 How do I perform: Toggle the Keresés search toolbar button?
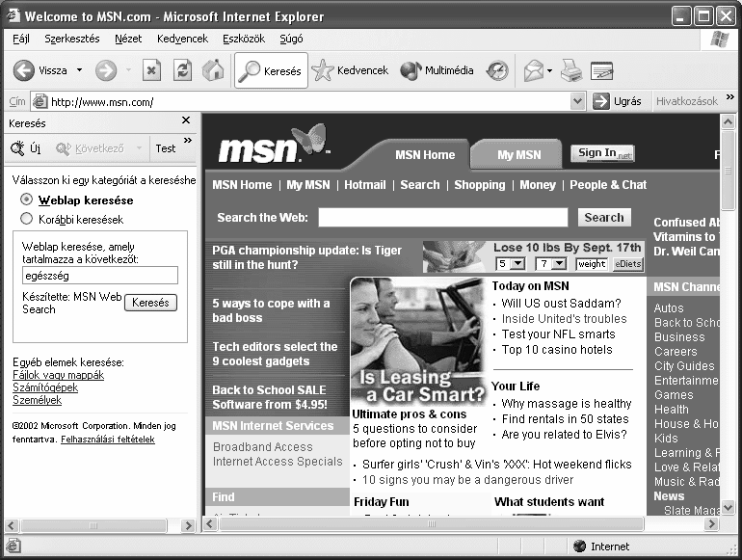pos(271,70)
